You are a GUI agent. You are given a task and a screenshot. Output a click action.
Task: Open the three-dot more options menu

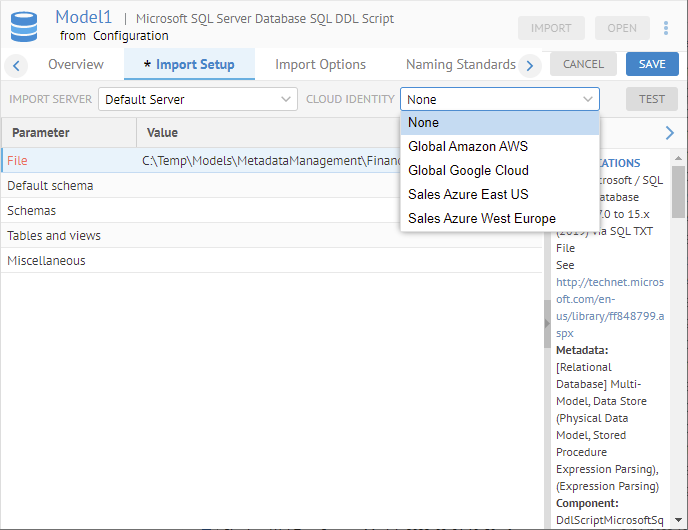(x=667, y=28)
